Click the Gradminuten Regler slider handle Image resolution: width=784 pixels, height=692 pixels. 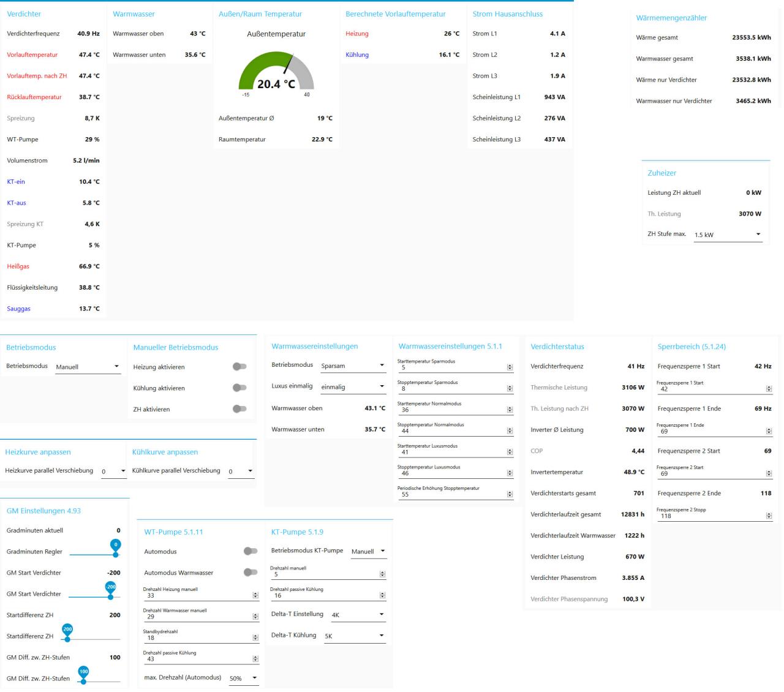point(116,554)
